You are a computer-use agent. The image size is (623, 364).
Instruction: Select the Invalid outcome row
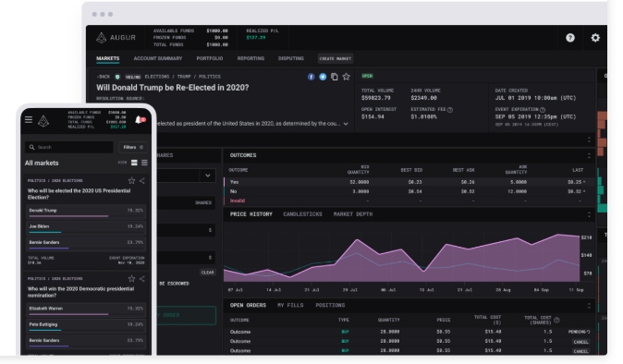click(409, 200)
